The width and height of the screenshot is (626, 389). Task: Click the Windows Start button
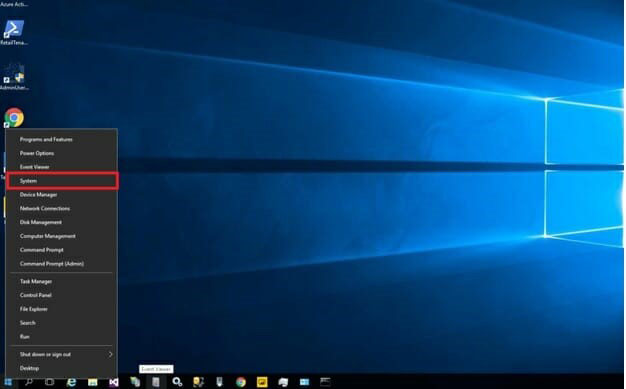[x=8, y=382]
